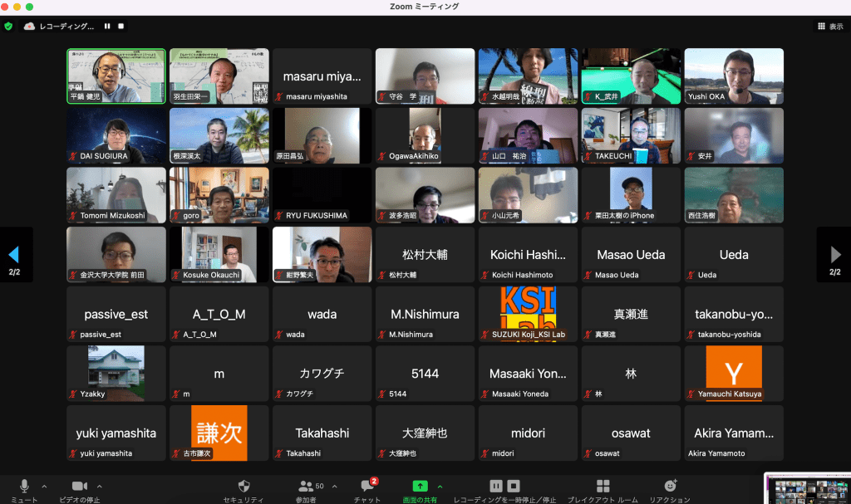This screenshot has width=851, height=504.
Task: Stop video with the camera icon
Action: 80,487
